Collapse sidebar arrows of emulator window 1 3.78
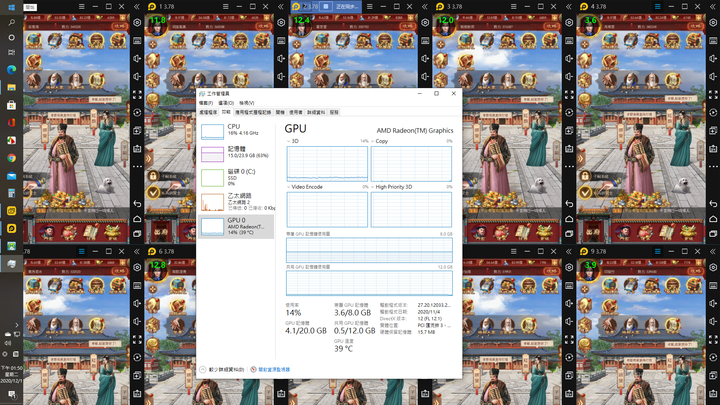Image resolution: width=720 pixels, height=405 pixels. [281, 7]
